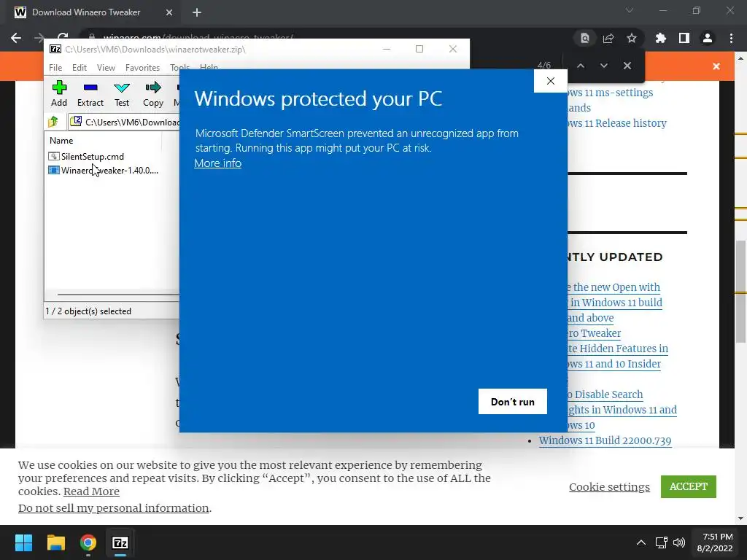This screenshot has width=747, height=560.
Task: Click the webpage vertical scrollbar thumb
Action: click(x=740, y=292)
